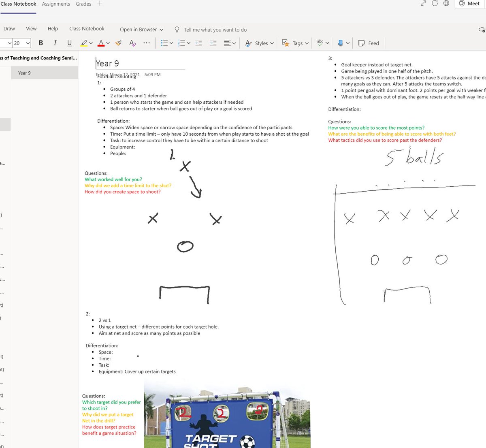Open the Feed panel
Image resolution: width=486 pixels, height=448 pixels.
[368, 43]
